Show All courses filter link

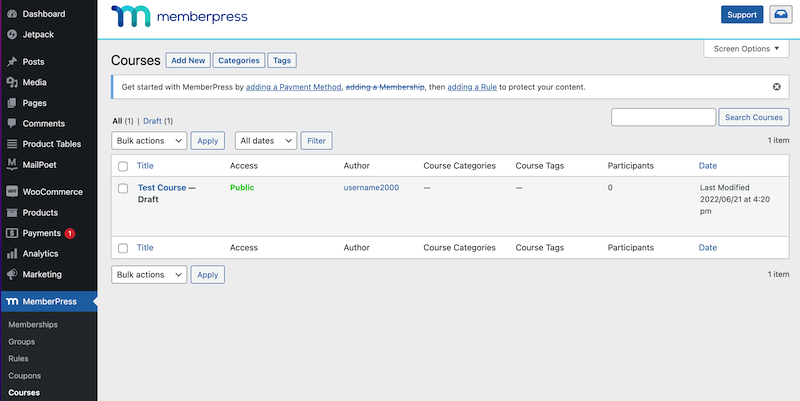[117, 121]
